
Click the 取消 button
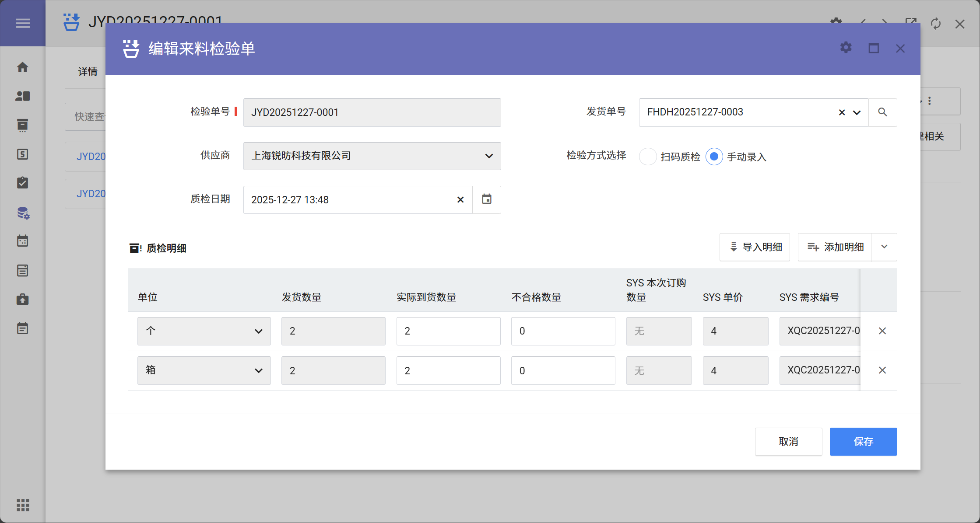tap(788, 442)
